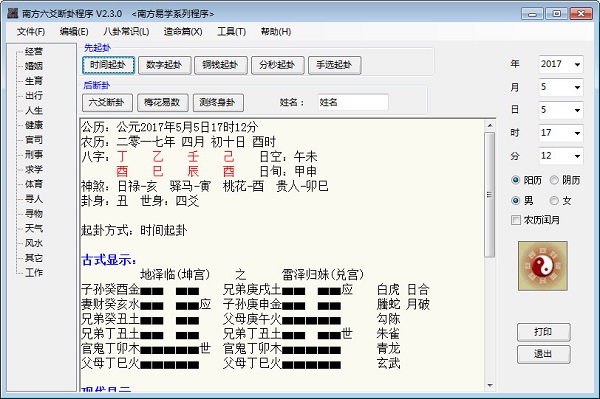Select 天气 in the category tree
600x399 pixels.
34,228
